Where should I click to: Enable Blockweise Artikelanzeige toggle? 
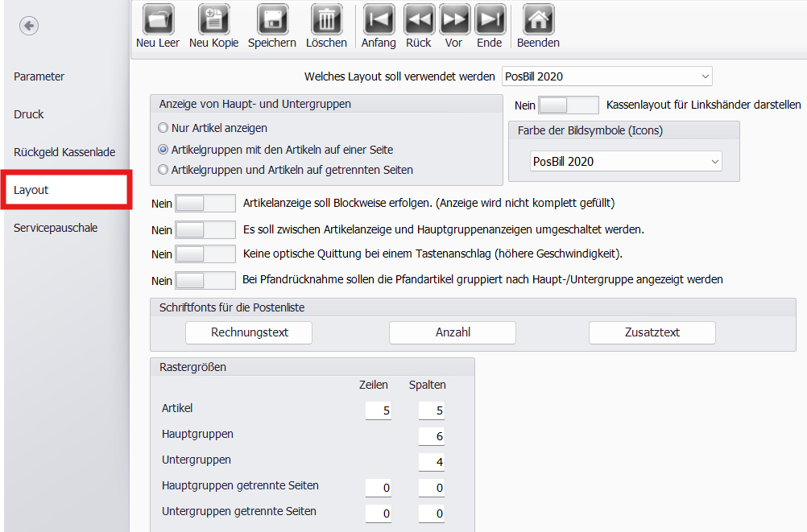click(205, 204)
